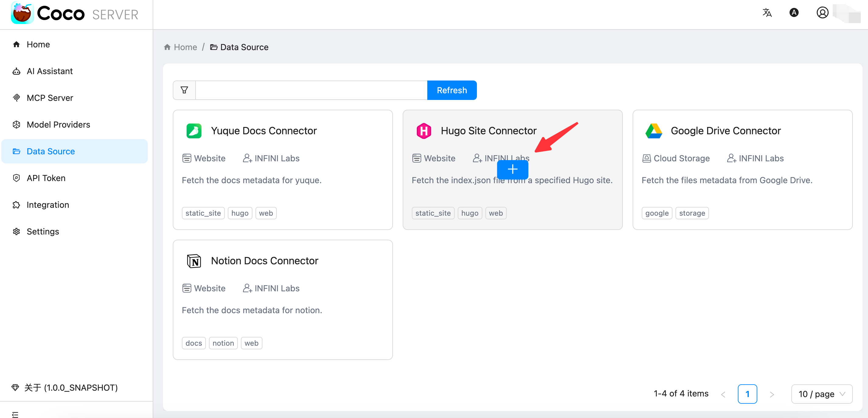Screen dimensions: 868x418
Task: Click the Yuque Docs Connector green icon
Action: coord(194,131)
